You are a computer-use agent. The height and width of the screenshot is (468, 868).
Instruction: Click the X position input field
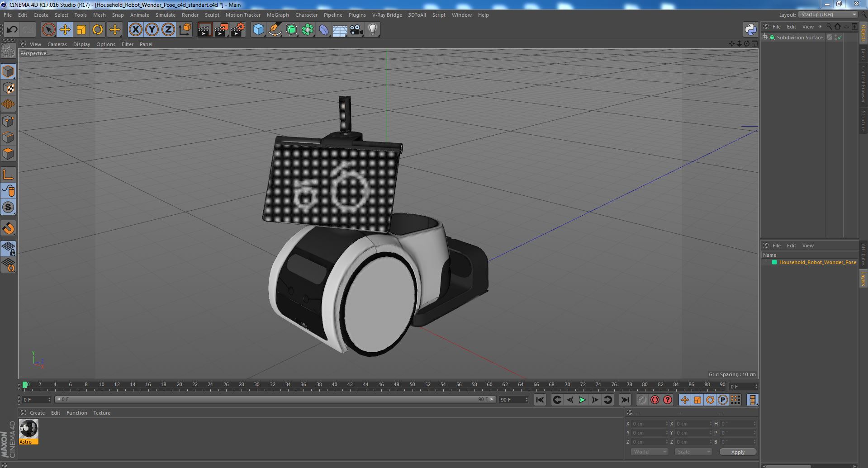(650, 424)
